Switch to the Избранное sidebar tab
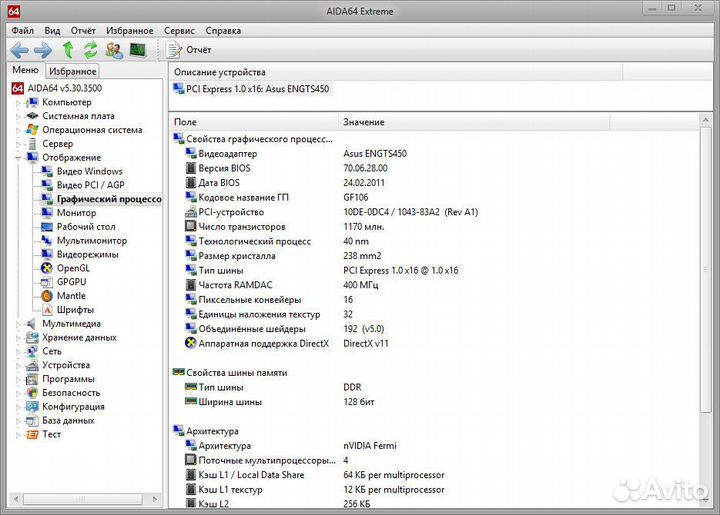720x515 pixels. coord(73,72)
